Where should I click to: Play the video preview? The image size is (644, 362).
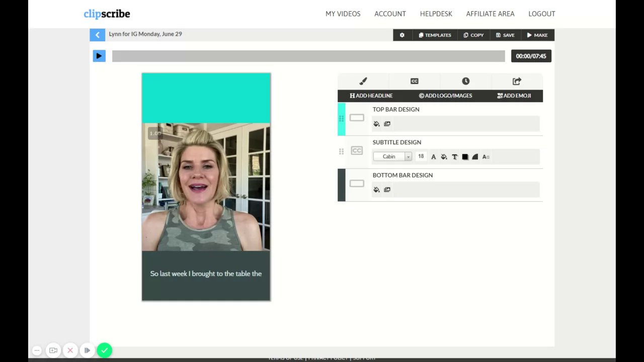(99, 56)
